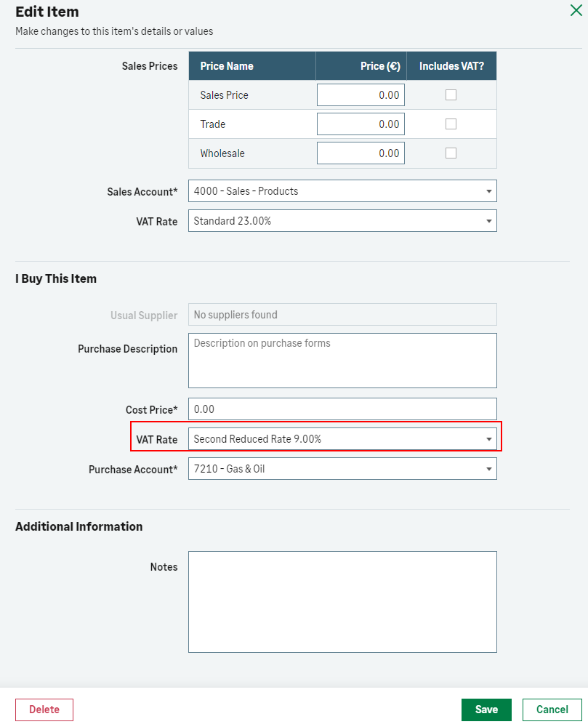The height and width of the screenshot is (727, 588).
Task: Click the Purchase Description text area
Action: [x=342, y=361]
